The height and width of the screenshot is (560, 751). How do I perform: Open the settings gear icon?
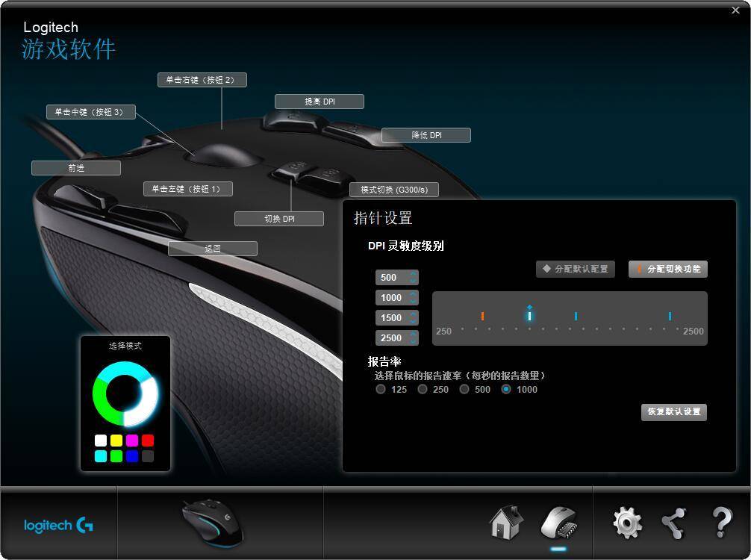[627, 523]
